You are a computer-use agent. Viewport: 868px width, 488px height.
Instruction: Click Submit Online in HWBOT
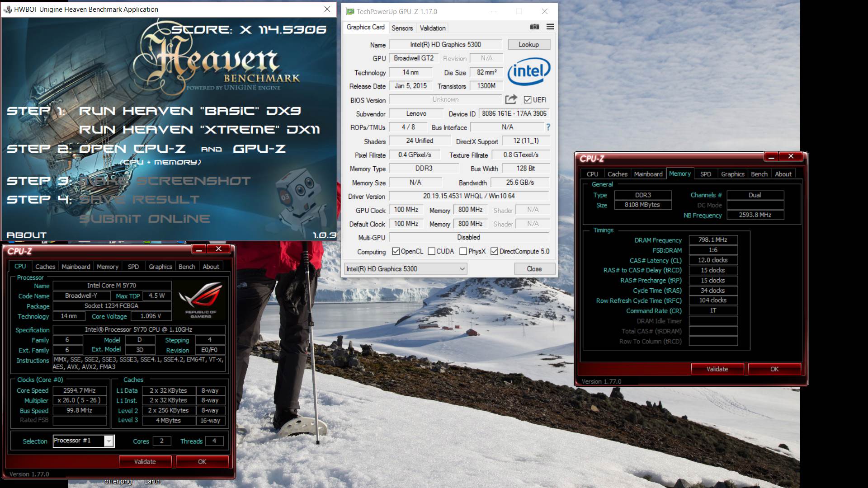click(145, 219)
